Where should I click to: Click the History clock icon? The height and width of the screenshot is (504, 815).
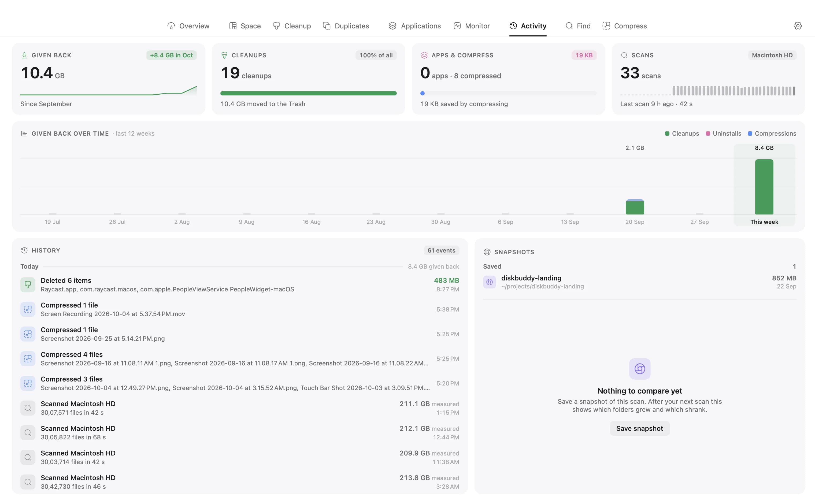click(24, 250)
